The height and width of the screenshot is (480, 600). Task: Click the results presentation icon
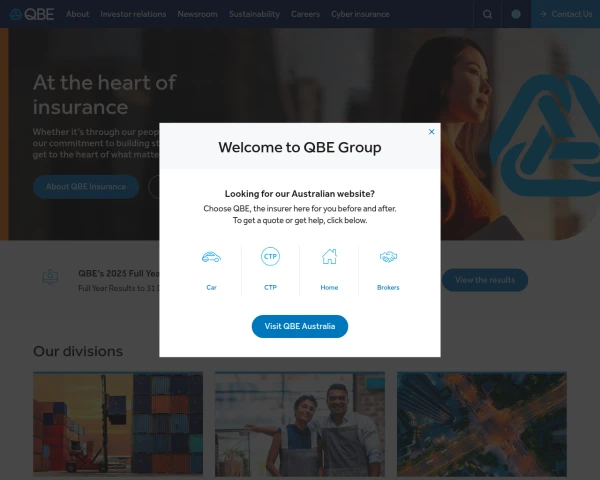tap(50, 277)
